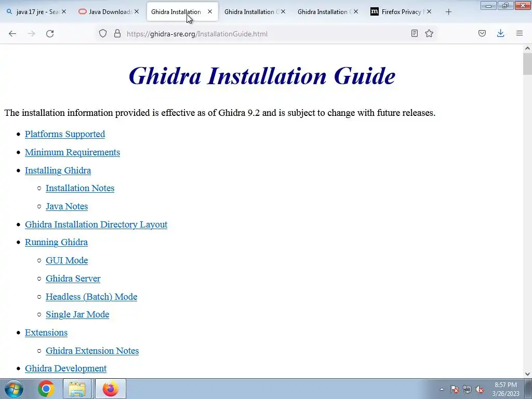This screenshot has width=532, height=399.
Task: Click the URL address field
Action: [267, 34]
